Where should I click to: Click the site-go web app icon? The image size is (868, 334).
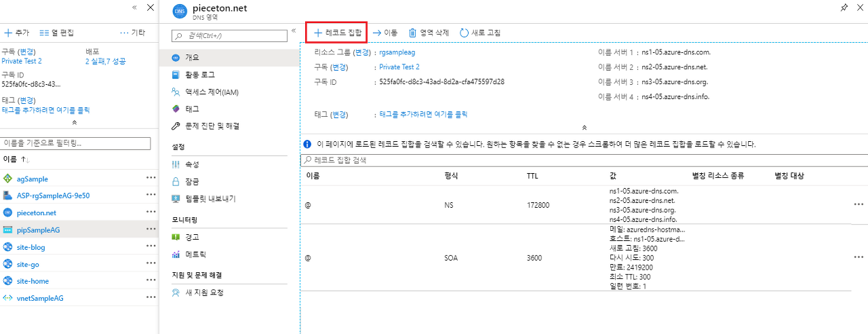pos(8,264)
